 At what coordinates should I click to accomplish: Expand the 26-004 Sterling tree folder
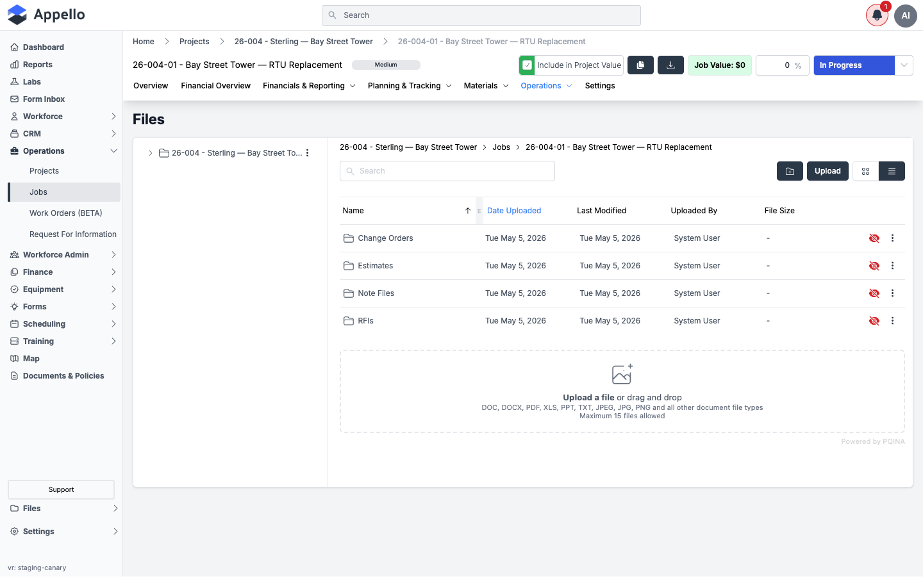point(151,153)
